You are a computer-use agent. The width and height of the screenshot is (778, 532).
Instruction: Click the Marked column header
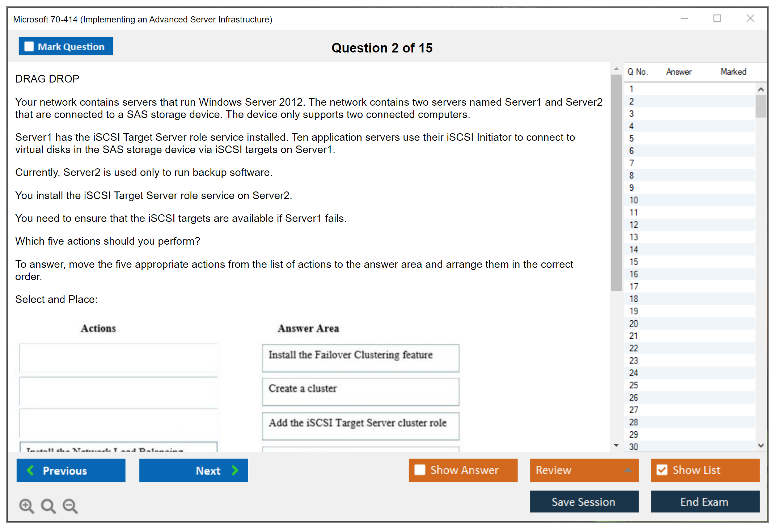coord(733,72)
